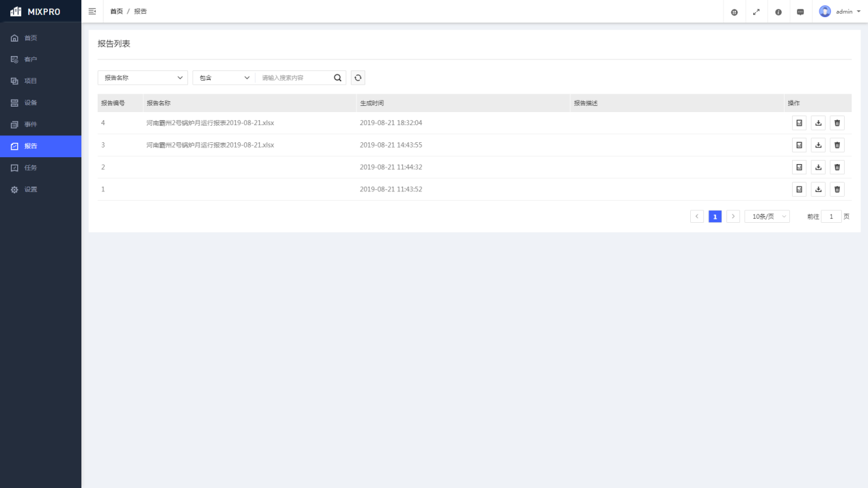Screen dimensions: 868x488
Task: Expand the 包含 condition dropdown
Action: [x=224, y=78]
